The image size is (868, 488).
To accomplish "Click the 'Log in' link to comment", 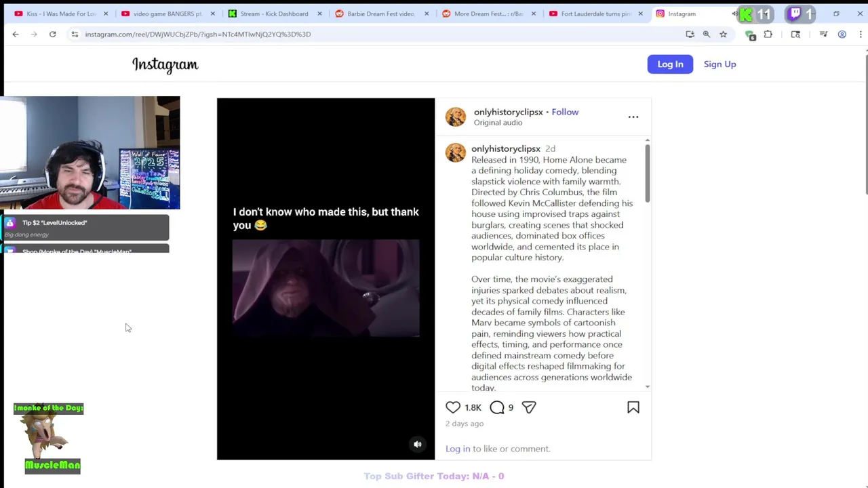I will [458, 449].
